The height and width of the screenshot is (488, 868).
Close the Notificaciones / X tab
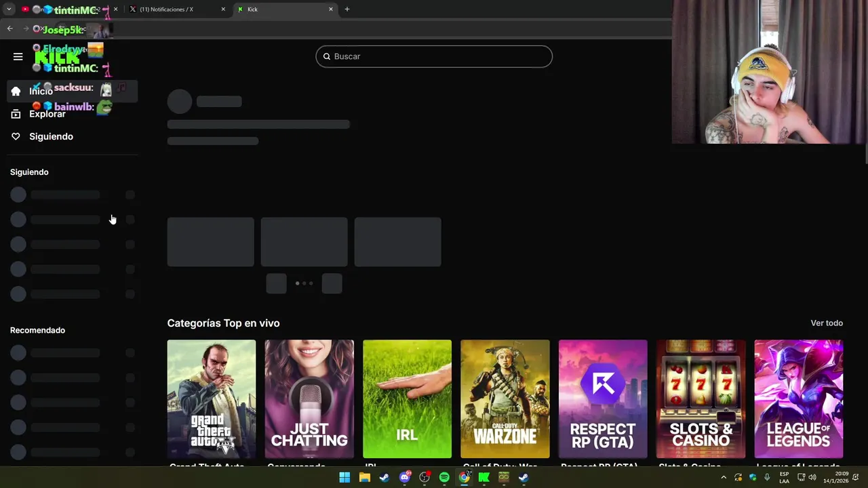click(223, 9)
